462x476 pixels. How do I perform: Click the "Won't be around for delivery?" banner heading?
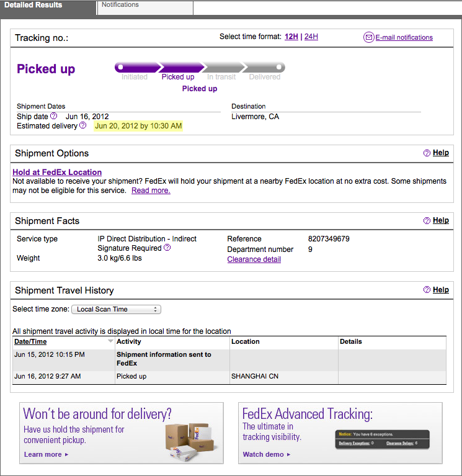pos(97,414)
